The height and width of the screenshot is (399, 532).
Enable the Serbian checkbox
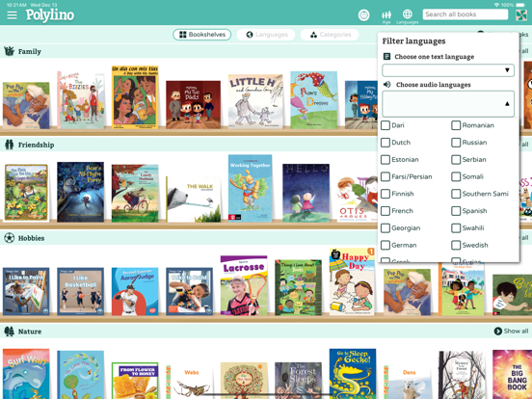coord(456,159)
